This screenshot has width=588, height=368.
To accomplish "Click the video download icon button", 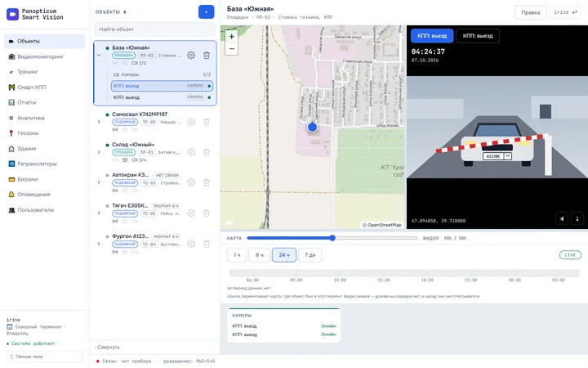I will click(x=577, y=218).
